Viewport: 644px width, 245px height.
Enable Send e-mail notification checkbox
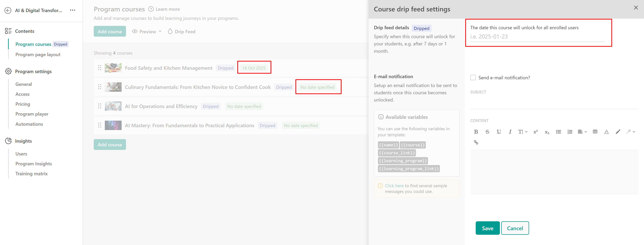473,77
